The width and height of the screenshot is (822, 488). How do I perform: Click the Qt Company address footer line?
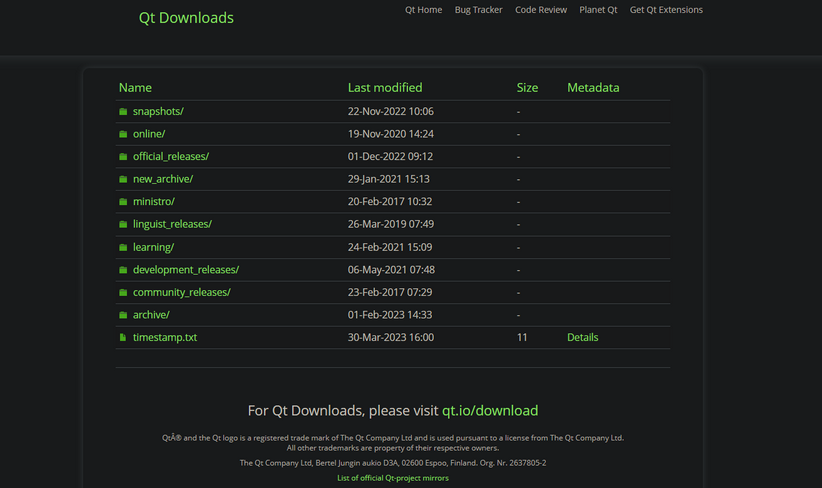(x=393, y=463)
